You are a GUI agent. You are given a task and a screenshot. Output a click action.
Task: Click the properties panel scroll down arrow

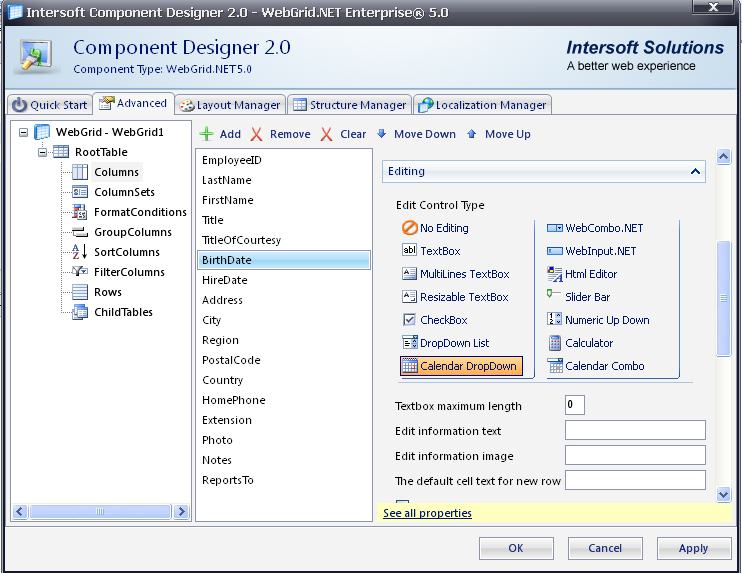click(x=723, y=495)
